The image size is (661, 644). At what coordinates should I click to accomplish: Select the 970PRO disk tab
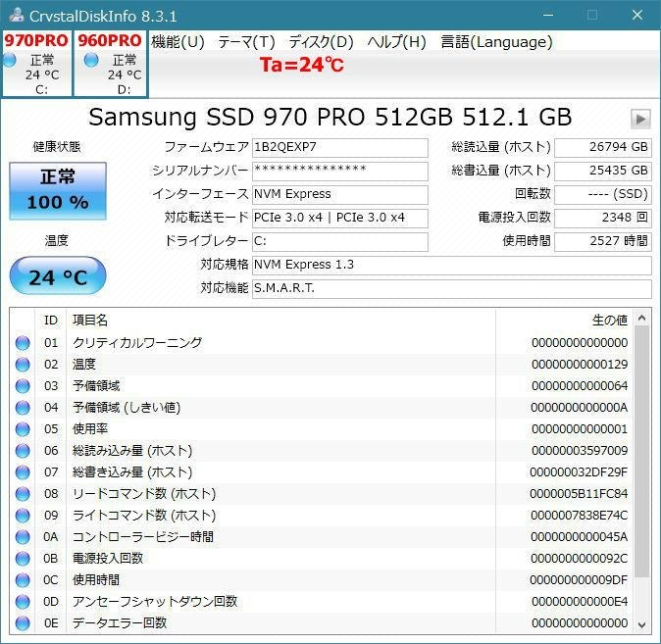36,64
